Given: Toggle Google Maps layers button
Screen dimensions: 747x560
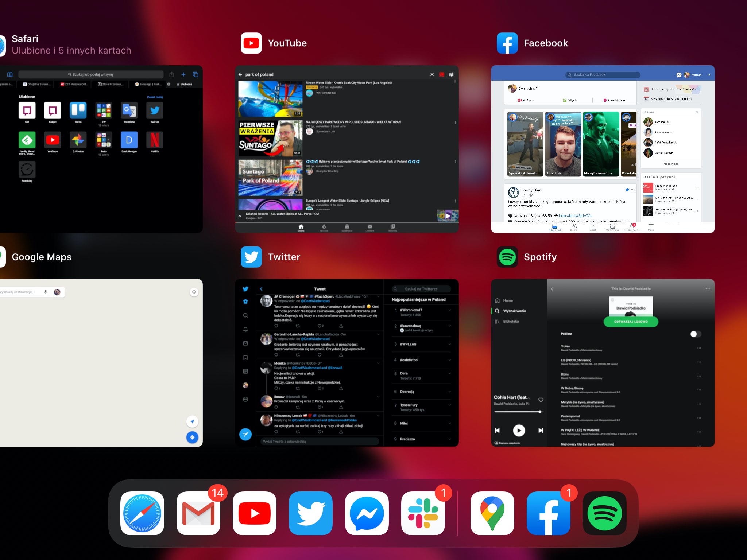Looking at the screenshot, I should (194, 292).
